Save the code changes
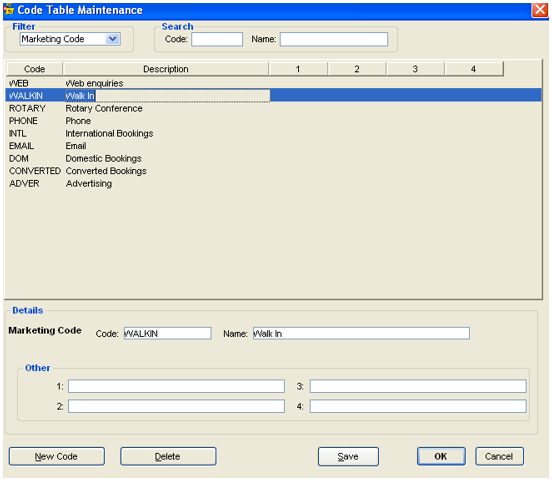552x482 pixels. pos(348,457)
